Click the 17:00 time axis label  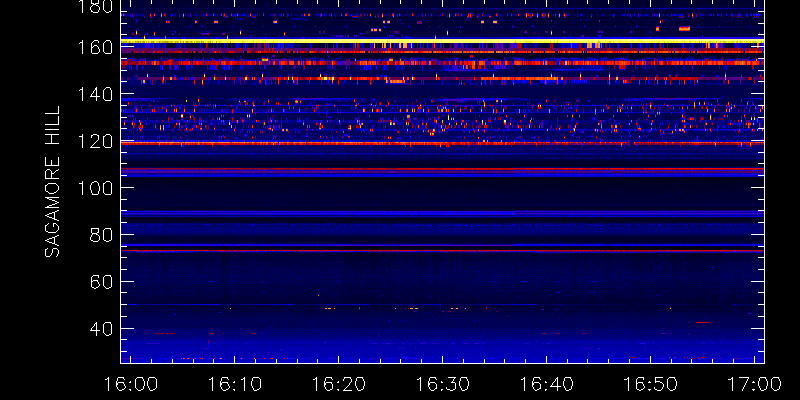755,384
